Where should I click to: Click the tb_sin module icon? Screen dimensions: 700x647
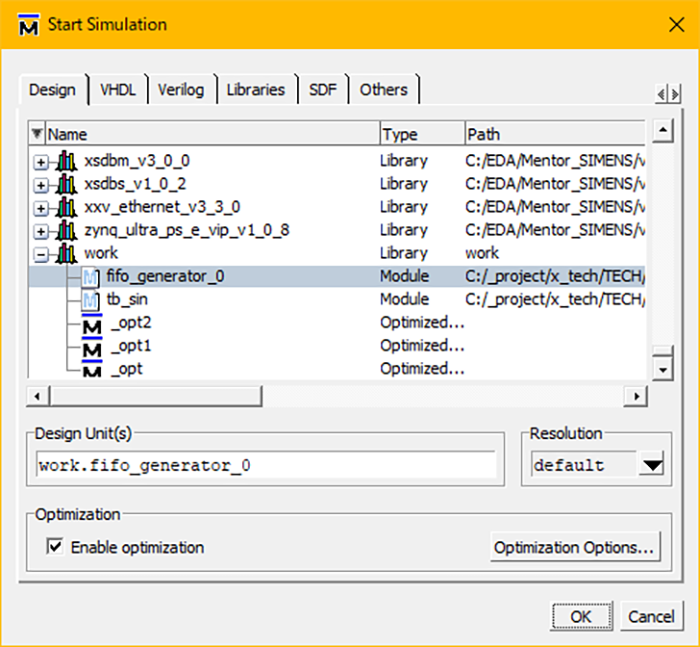90,300
